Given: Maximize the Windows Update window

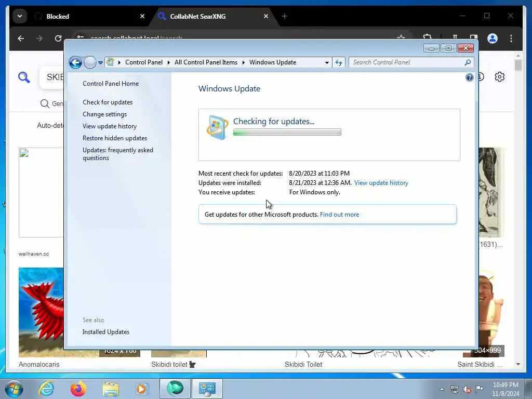Looking at the screenshot, I should (x=448, y=48).
